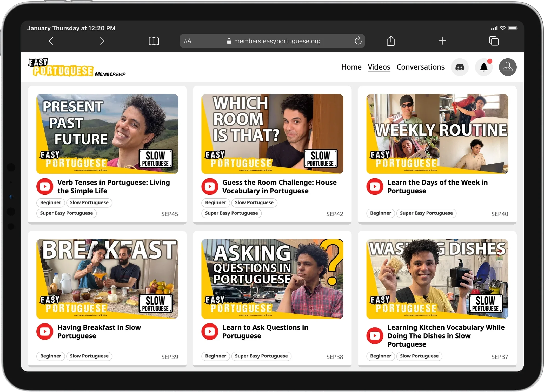
Task: Go to the Home menu item
Action: tap(351, 67)
